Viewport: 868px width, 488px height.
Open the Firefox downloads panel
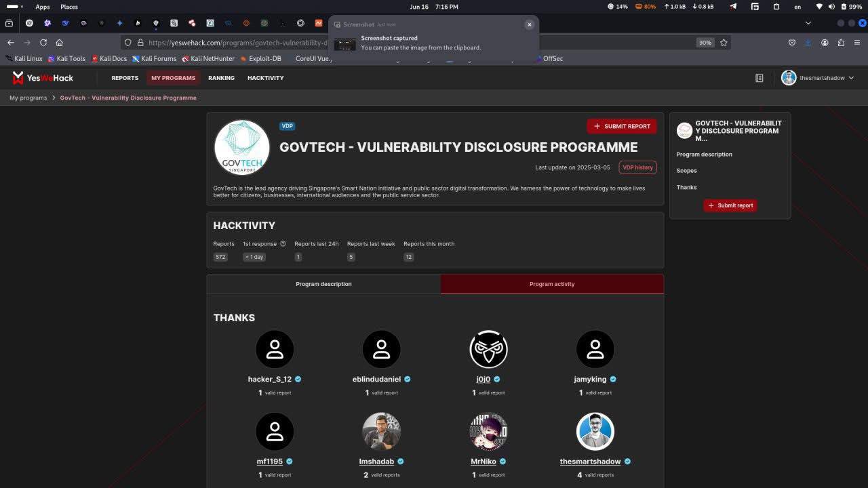808,43
